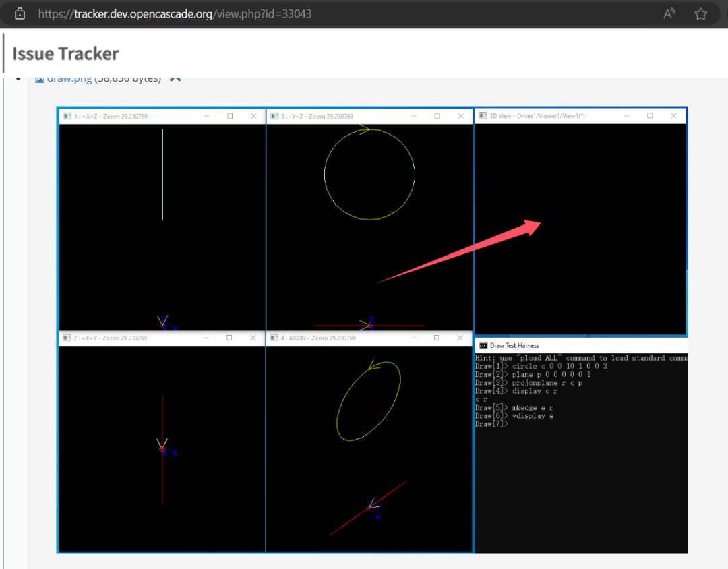This screenshot has width=728, height=569.
Task: Click the '1 : +X+Z - Zoom 29.230769' title
Action: tap(111, 116)
